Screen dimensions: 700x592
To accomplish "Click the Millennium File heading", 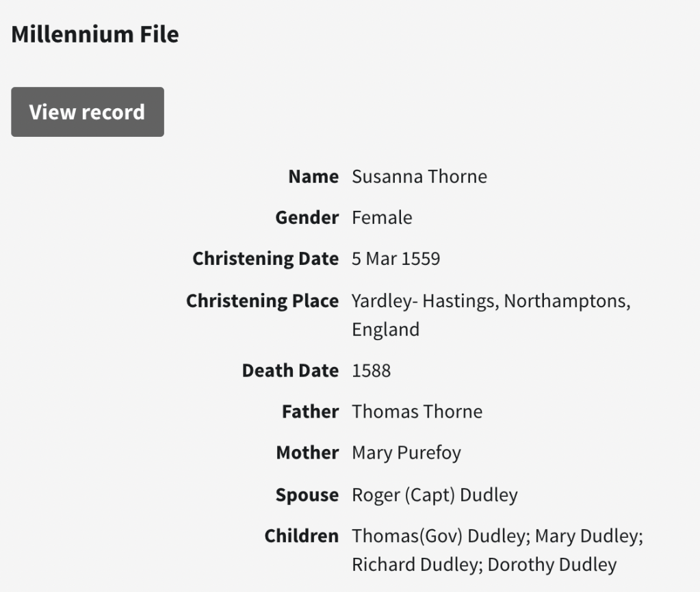I will [95, 34].
